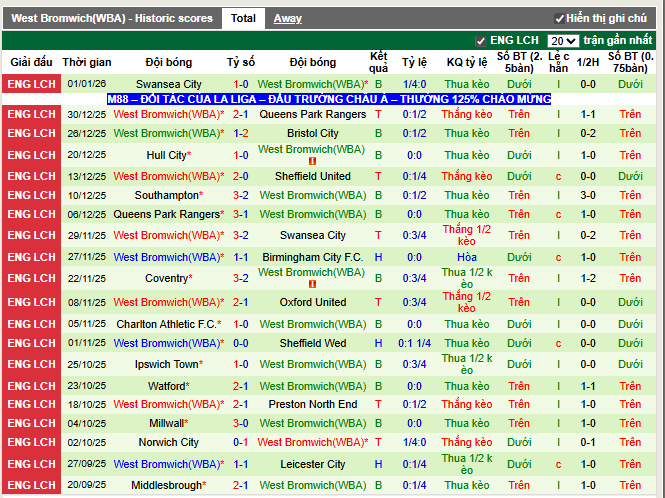This screenshot has height=498, width=665.
Task: Click the Thời gian column header
Action: (87, 62)
